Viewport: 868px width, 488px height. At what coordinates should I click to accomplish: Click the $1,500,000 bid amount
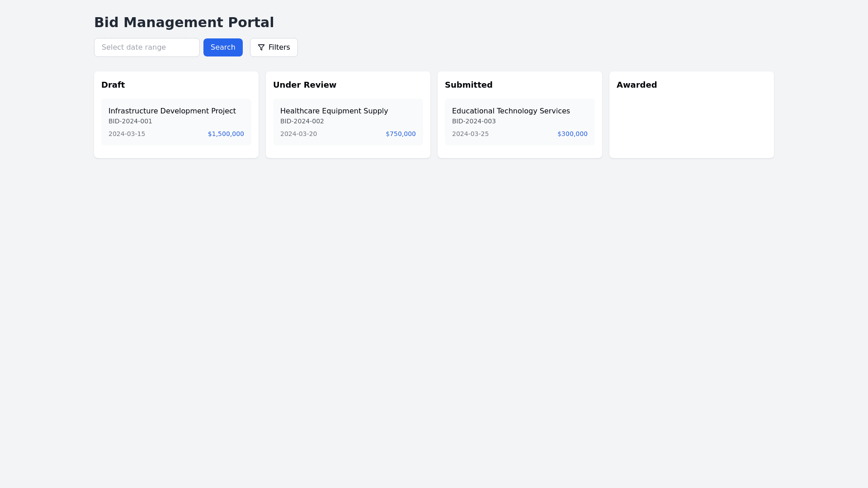coord(226,134)
